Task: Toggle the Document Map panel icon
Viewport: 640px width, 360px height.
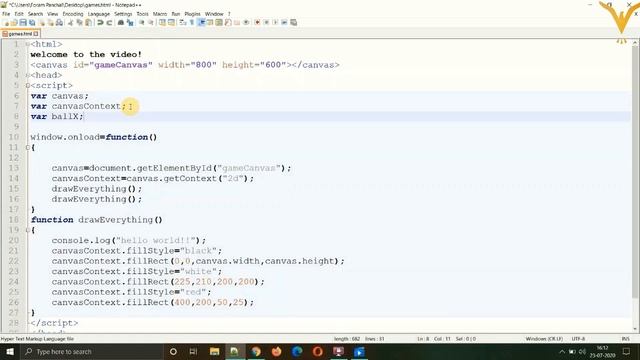Action: (x=219, y=23)
